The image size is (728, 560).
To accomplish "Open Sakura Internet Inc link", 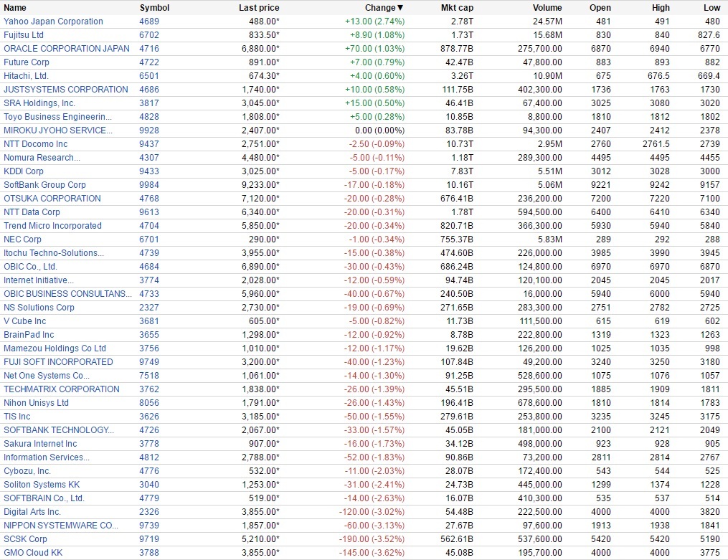I will coord(40,444).
